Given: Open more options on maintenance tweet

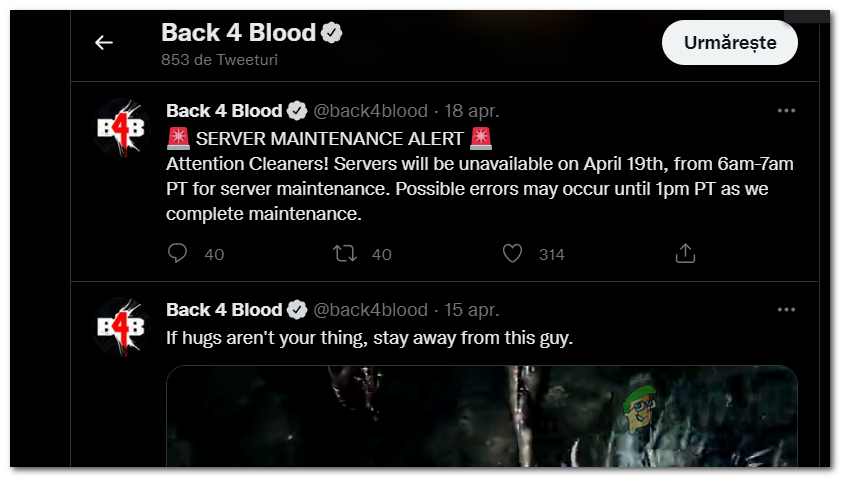Looking at the screenshot, I should click(786, 110).
